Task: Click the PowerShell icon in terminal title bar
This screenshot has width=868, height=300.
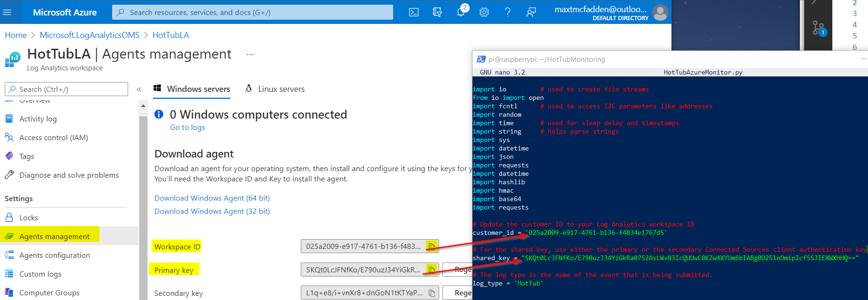Action: click(x=481, y=60)
